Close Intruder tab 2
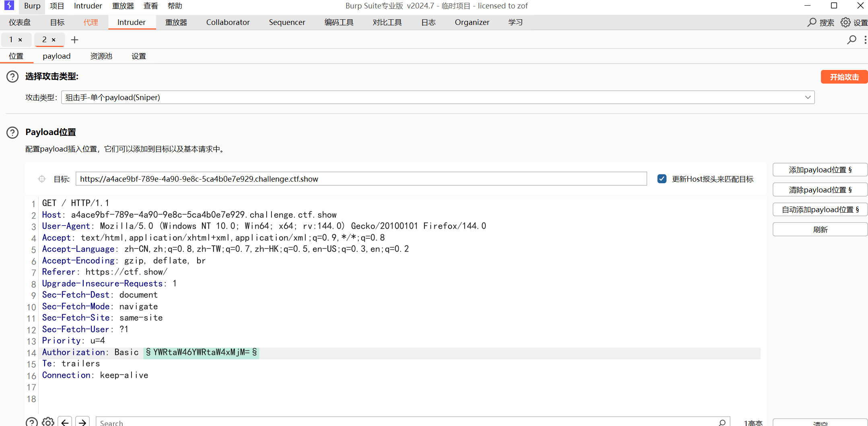The image size is (868, 426). 53,40
